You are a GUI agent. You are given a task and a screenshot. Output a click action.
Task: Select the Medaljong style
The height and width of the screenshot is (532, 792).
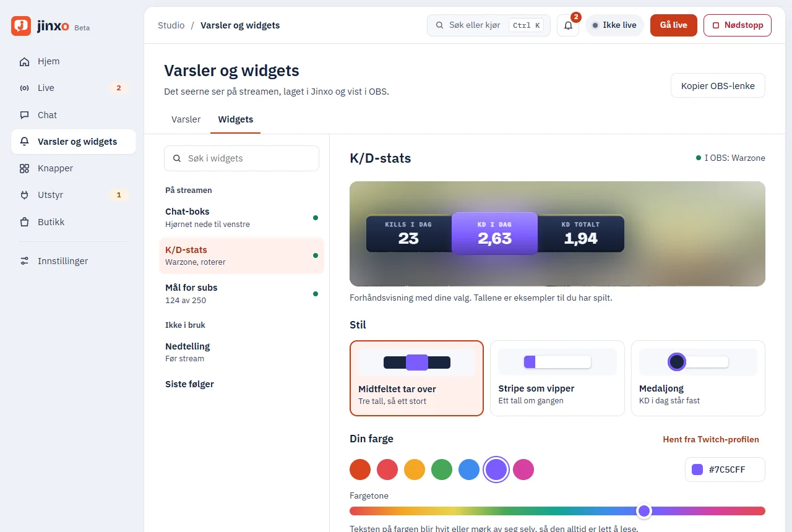click(698, 378)
